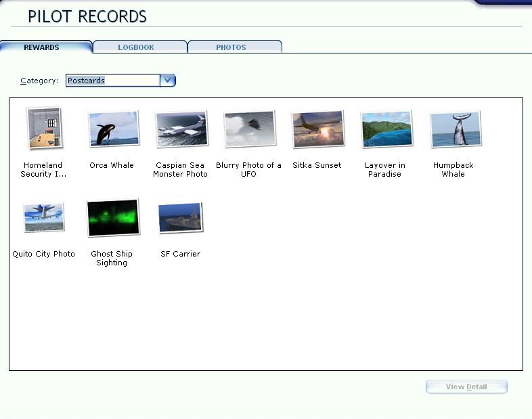Viewport: 532px width, 419px height.
Task: Select the Homeland Security postcard thumbnail
Action: tap(44, 128)
